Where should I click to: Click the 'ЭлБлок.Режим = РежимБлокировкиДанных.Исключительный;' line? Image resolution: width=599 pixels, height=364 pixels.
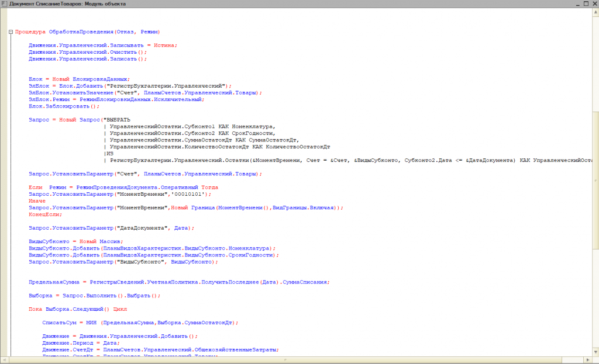pyautogui.click(x=116, y=99)
